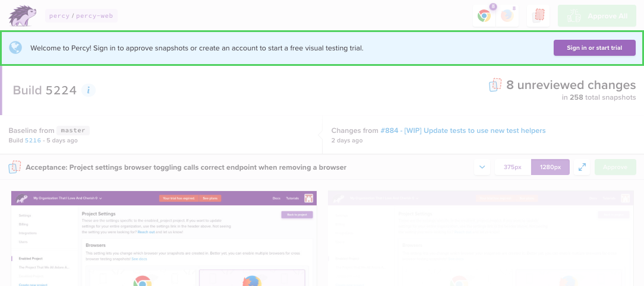Open baseline Build 5216 link
Viewport: 644px width, 286px height.
tap(32, 141)
